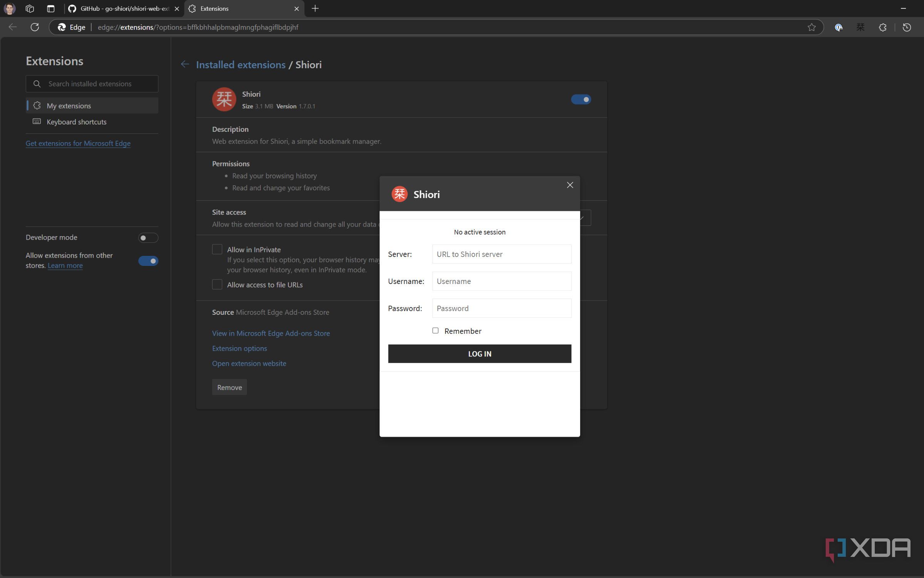
Task: Enable the Developer mode toggle
Action: coord(148,238)
